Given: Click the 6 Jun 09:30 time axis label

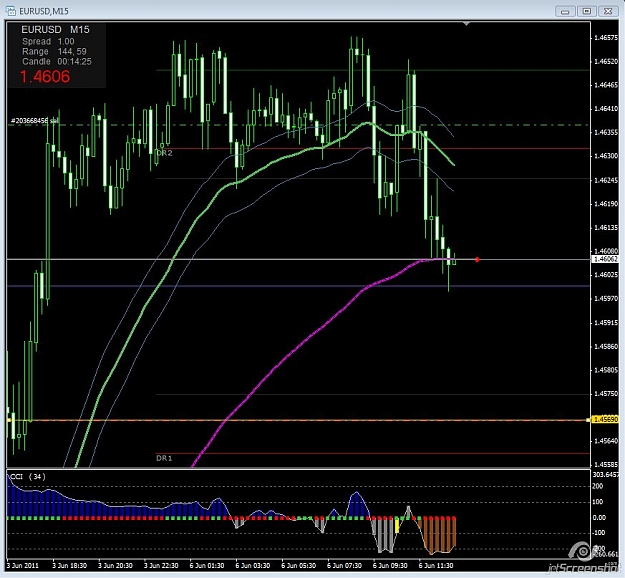Looking at the screenshot, I should (x=390, y=566).
